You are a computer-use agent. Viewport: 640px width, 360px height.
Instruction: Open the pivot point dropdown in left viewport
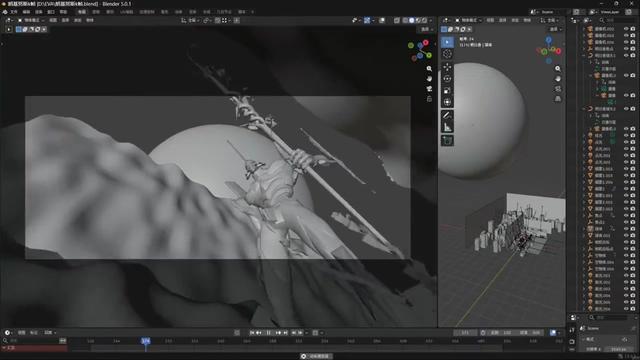[x=207, y=20]
